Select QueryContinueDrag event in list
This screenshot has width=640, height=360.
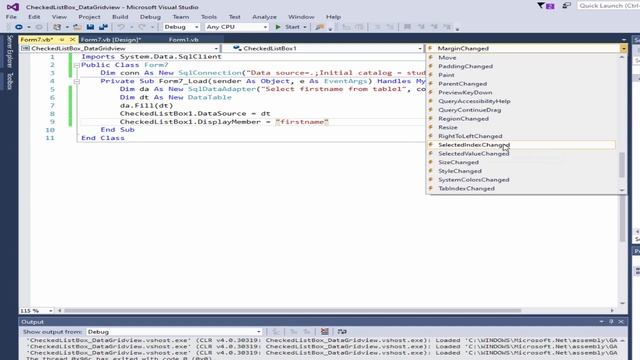coord(521,110)
